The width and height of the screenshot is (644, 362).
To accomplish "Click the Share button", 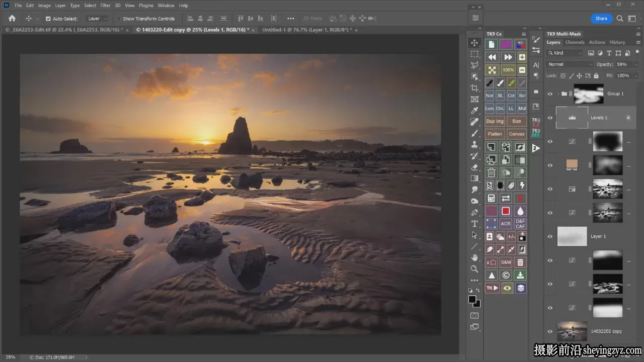I will click(x=601, y=19).
